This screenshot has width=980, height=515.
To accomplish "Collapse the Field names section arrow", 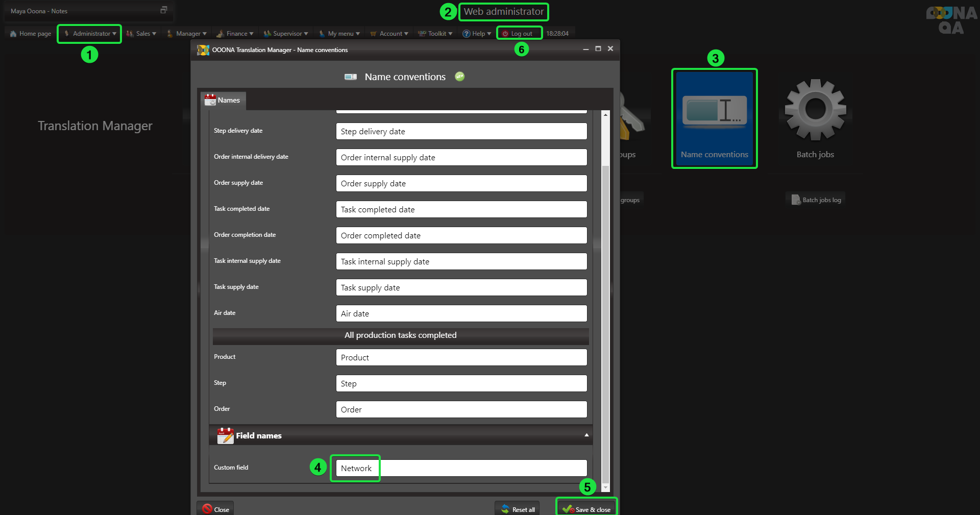I will [x=586, y=435].
